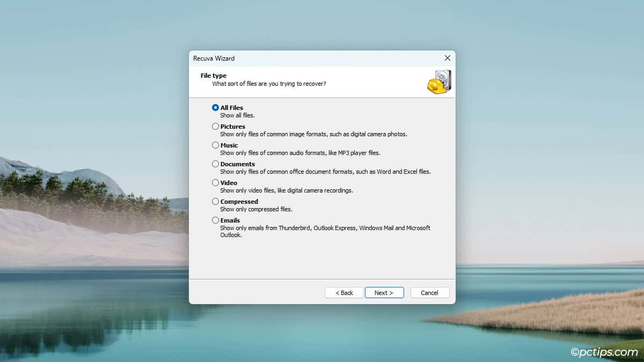The width and height of the screenshot is (644, 362).
Task: Go back with the < Back button
Action: click(344, 293)
